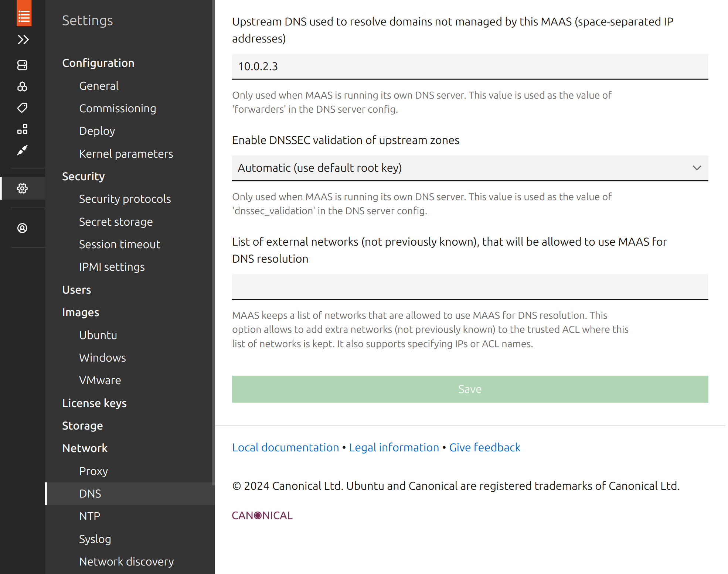Follow the Give feedback link
Viewport: 728px width, 574px height.
pyautogui.click(x=484, y=447)
